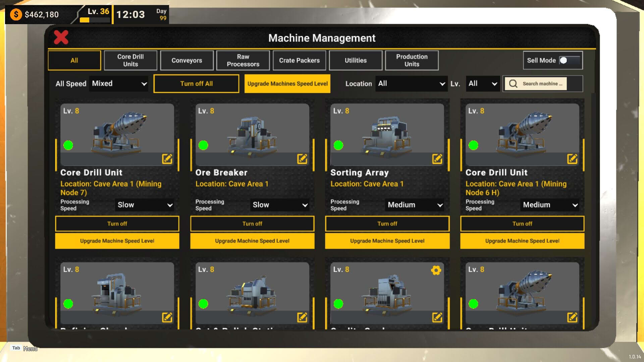Open Sorting Array processing speed dropdown
The image size is (644, 362).
(415, 205)
